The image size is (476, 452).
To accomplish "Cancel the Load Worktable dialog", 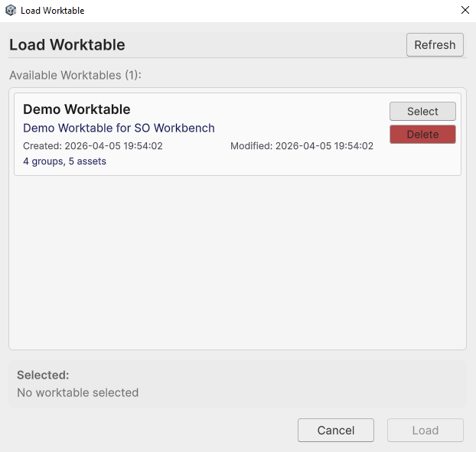I will tap(336, 431).
